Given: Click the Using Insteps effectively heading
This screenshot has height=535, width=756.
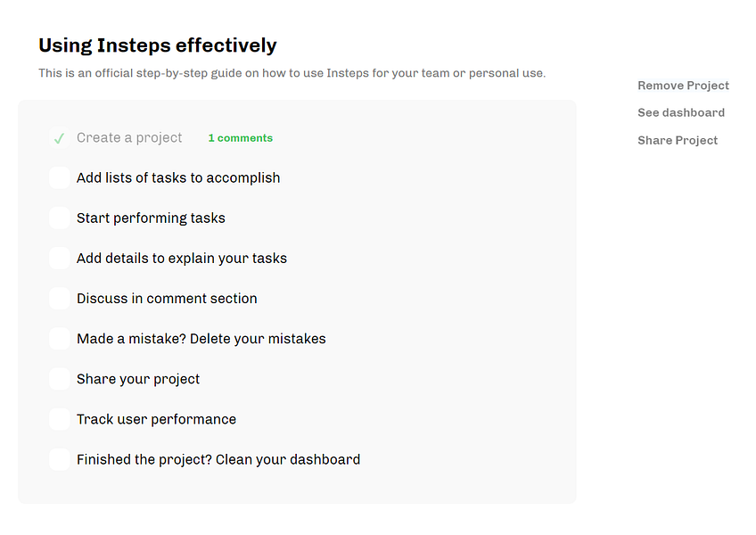Looking at the screenshot, I should coord(158,45).
